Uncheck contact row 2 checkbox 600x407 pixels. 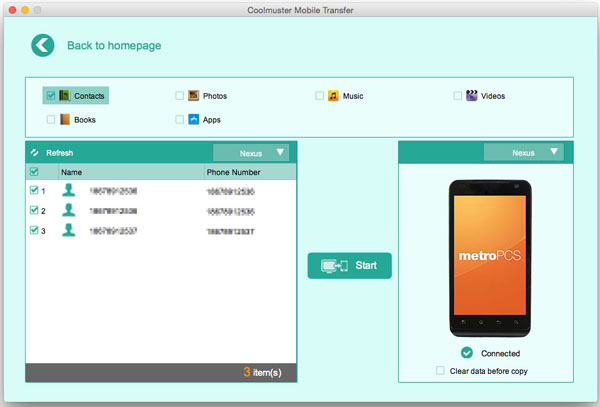[34, 210]
